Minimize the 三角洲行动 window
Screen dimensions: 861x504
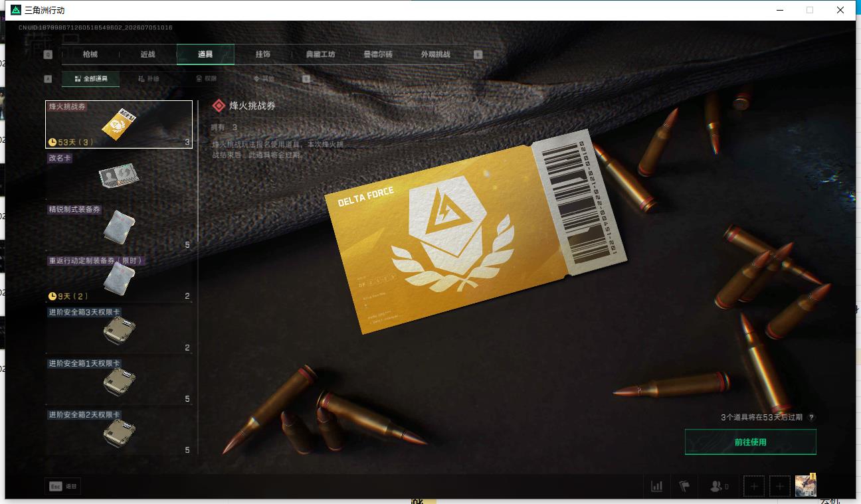click(779, 10)
